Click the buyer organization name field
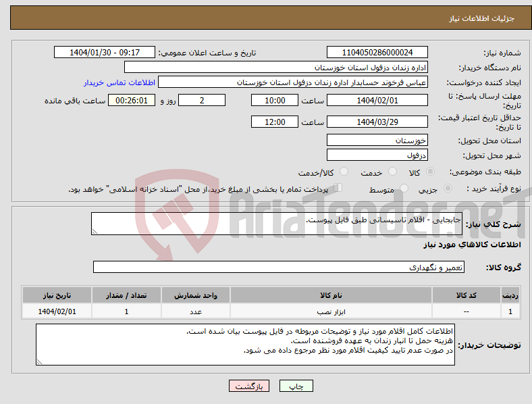532x404 pixels. click(276, 67)
